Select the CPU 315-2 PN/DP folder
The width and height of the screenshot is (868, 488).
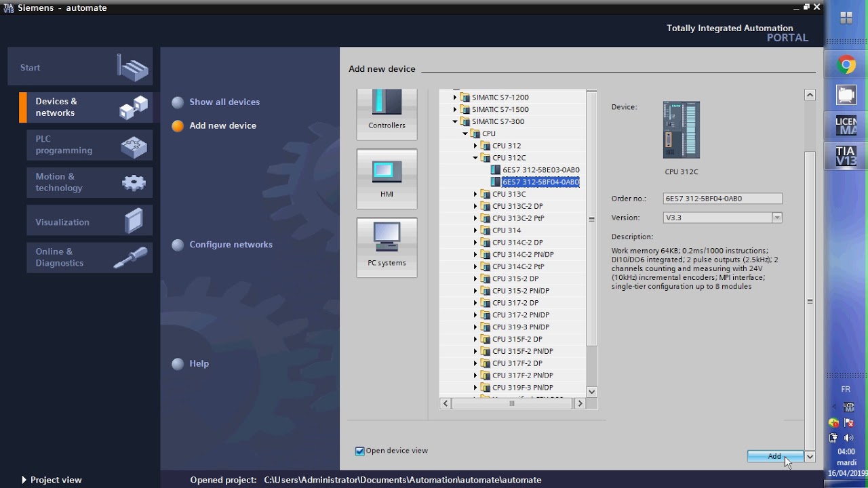(521, 291)
